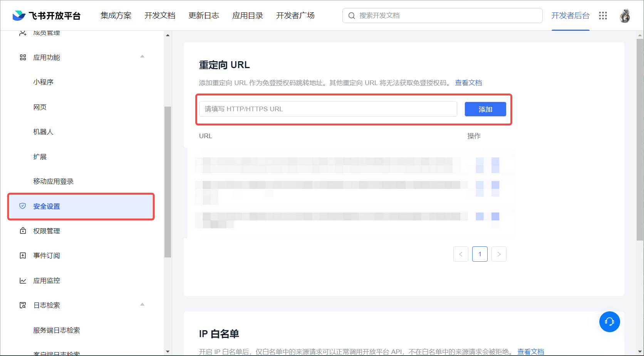
Task: Click the 事件订阅 icon in sidebar
Action: pos(23,256)
